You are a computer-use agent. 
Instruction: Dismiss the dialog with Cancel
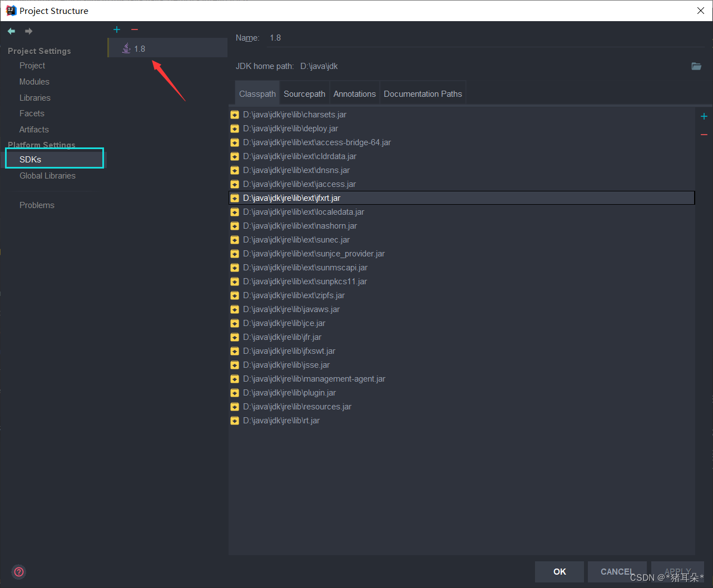click(x=617, y=571)
